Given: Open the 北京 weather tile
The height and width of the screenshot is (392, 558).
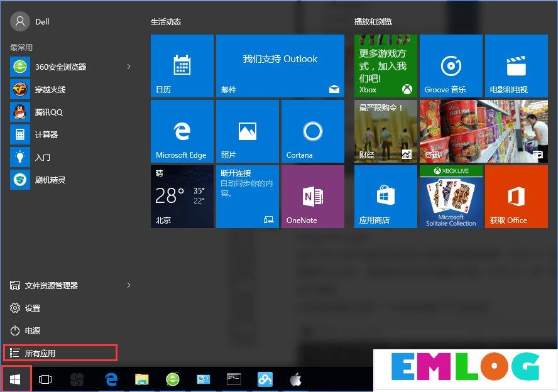Looking at the screenshot, I should pos(182,197).
